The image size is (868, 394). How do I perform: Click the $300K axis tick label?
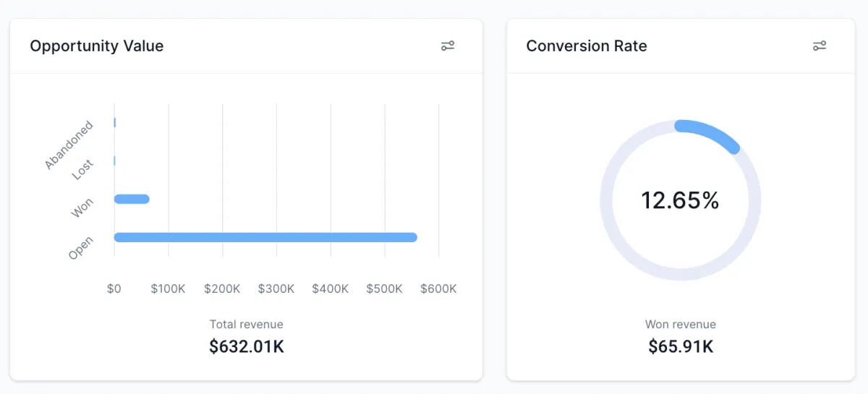(x=276, y=288)
